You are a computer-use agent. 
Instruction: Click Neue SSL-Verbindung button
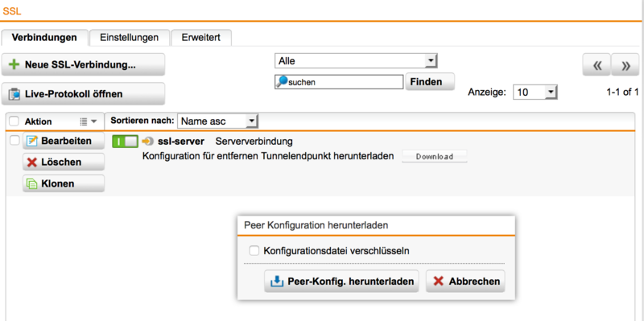pos(83,65)
